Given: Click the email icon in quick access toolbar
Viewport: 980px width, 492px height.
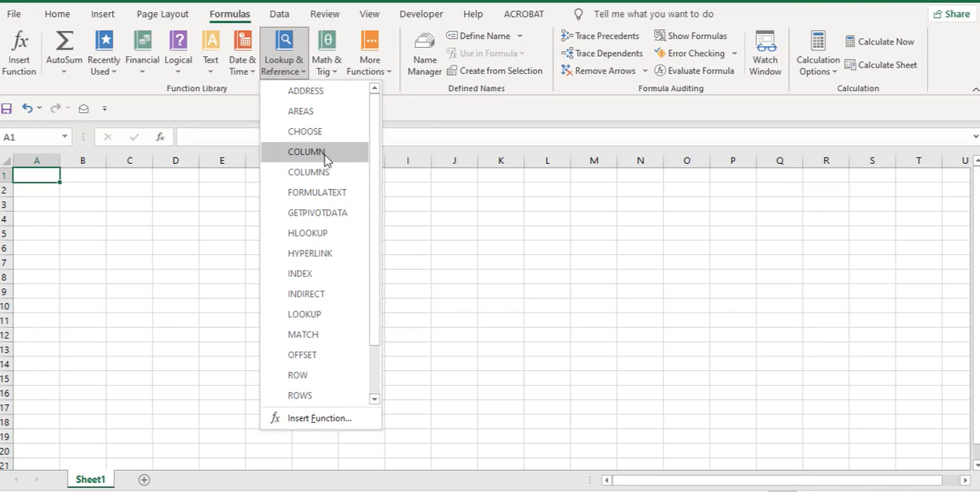Looking at the screenshot, I should (84, 108).
